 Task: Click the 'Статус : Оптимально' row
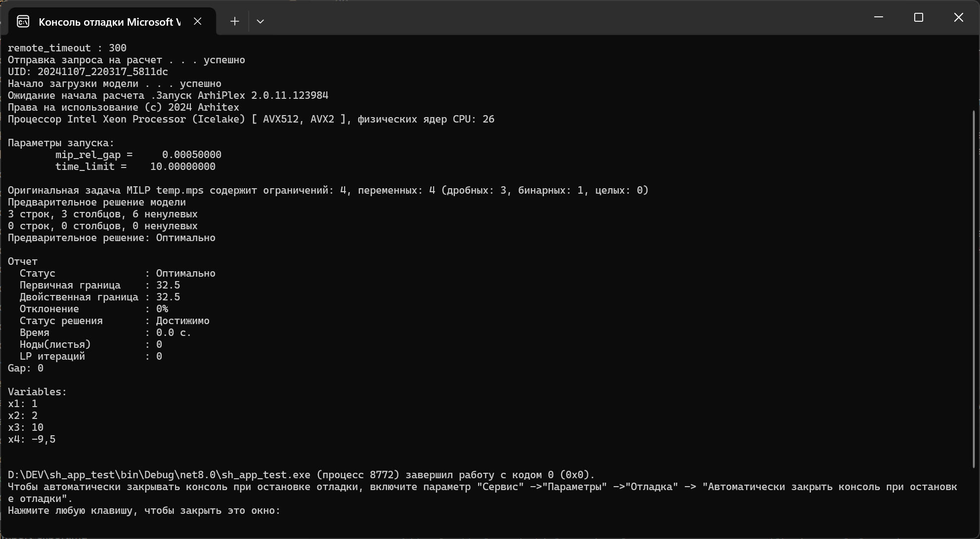click(118, 273)
